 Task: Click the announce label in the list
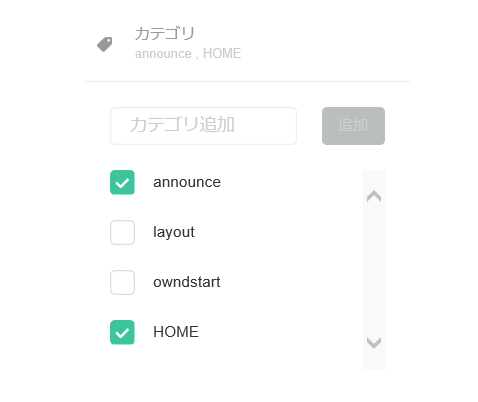(x=187, y=182)
